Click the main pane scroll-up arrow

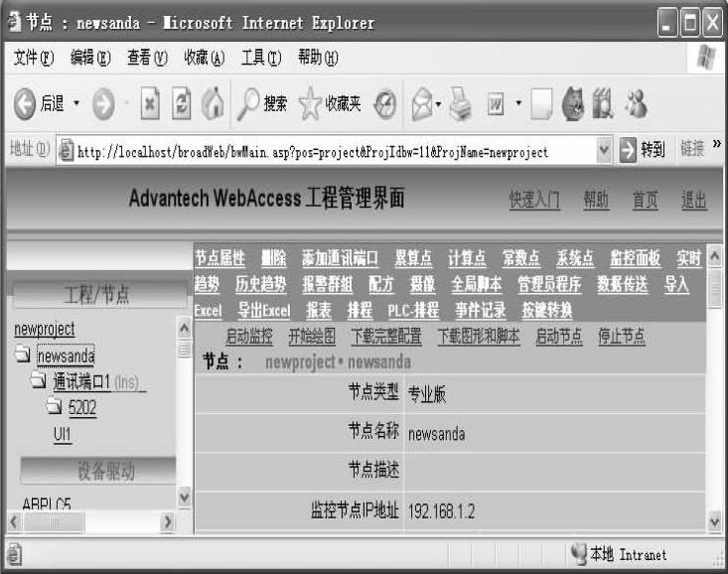(x=715, y=255)
